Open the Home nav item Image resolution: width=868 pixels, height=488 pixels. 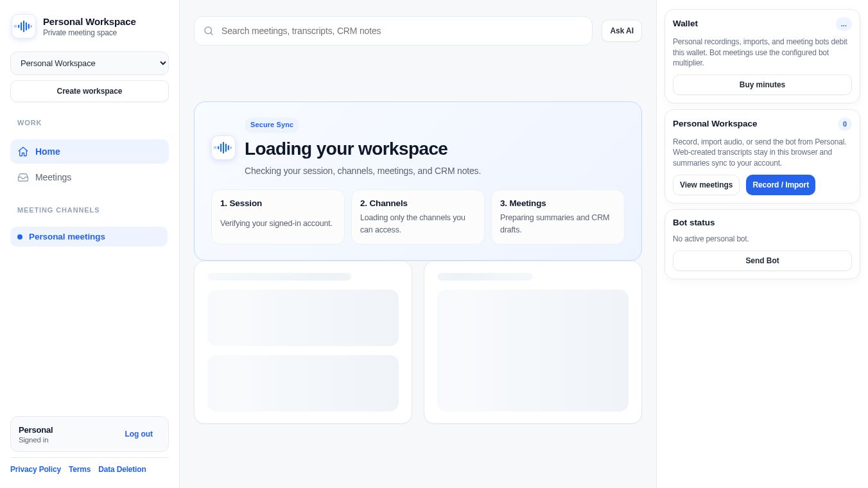(x=89, y=152)
